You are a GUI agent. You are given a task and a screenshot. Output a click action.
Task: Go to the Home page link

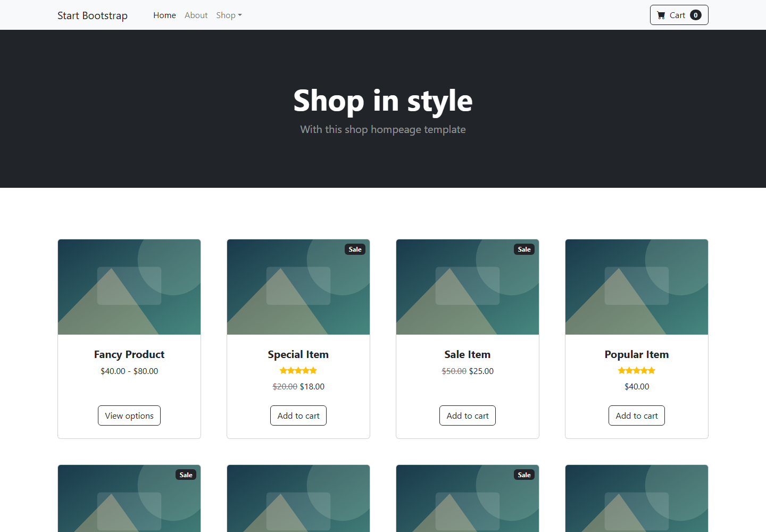tap(164, 15)
